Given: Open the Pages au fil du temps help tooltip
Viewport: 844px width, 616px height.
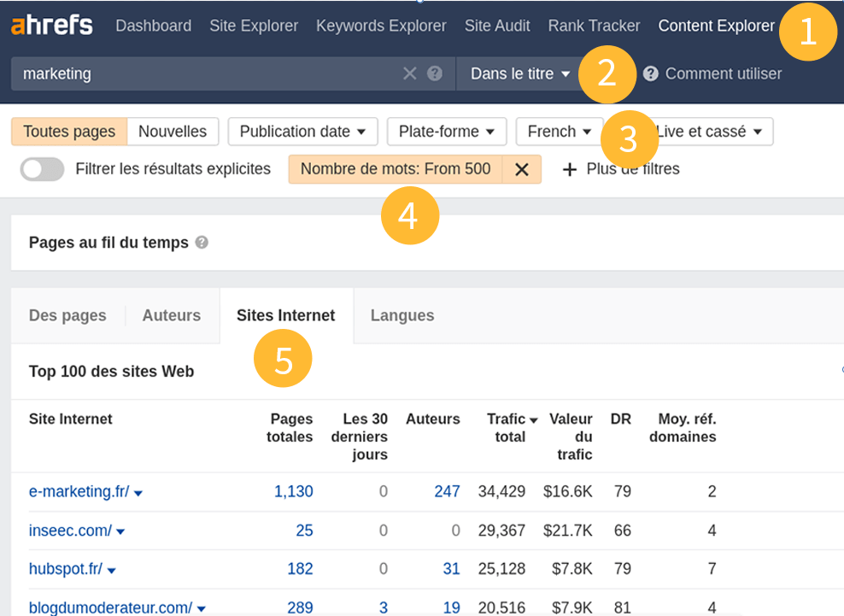Looking at the screenshot, I should coord(202,243).
